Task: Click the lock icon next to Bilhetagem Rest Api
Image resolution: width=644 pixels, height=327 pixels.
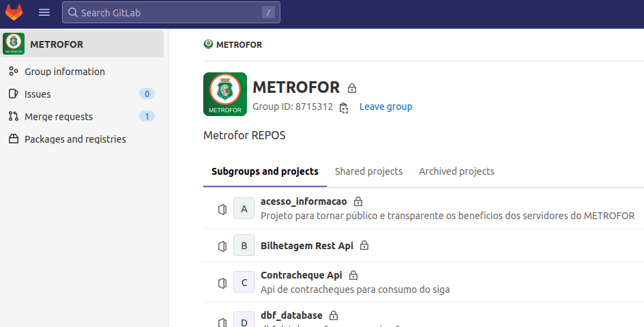Action: click(364, 246)
